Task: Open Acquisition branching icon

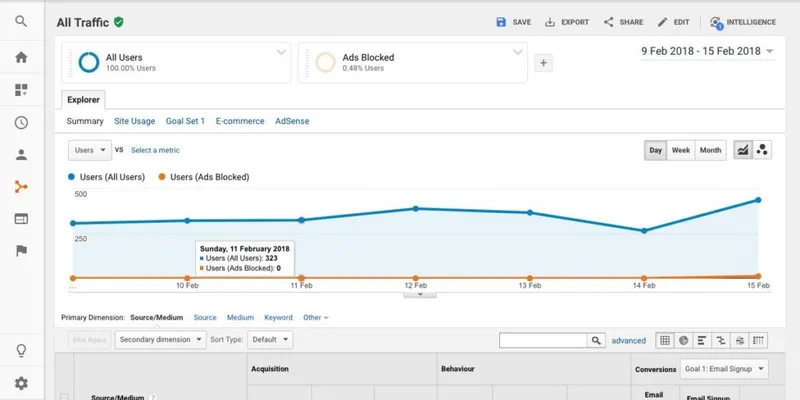Action: click(x=21, y=187)
